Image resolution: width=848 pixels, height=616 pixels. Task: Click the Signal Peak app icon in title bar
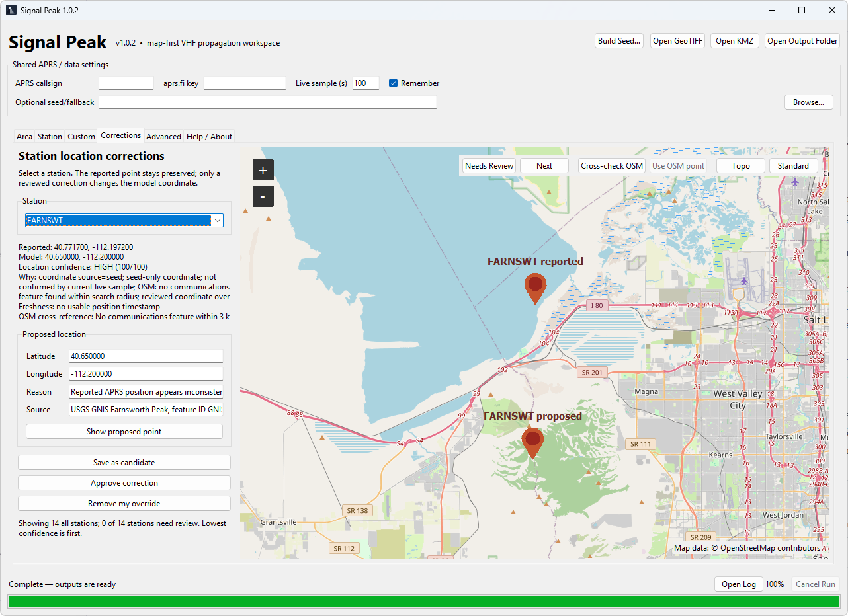click(x=11, y=11)
